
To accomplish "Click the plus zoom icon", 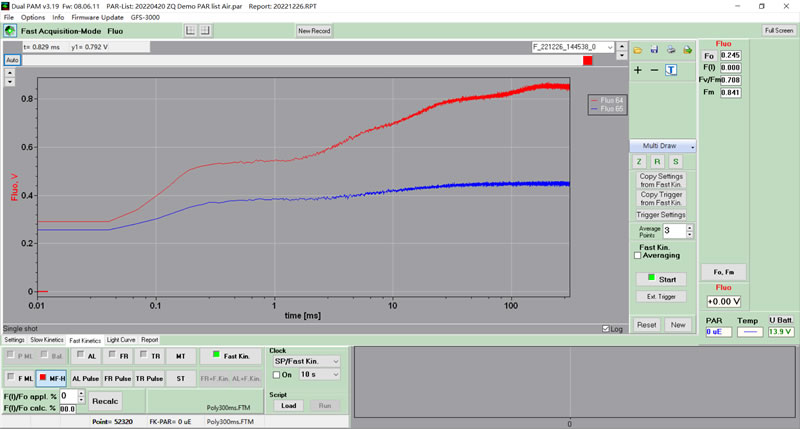I will click(638, 70).
